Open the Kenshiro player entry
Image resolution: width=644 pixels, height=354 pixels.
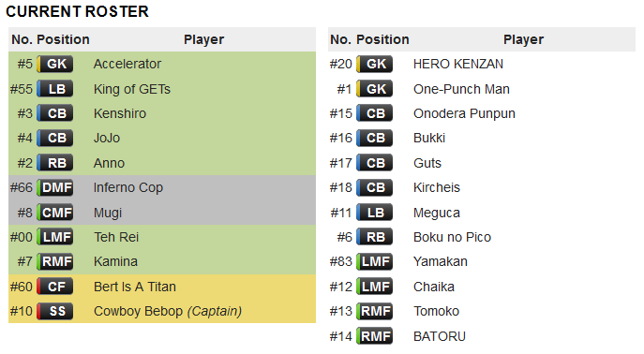(x=119, y=113)
